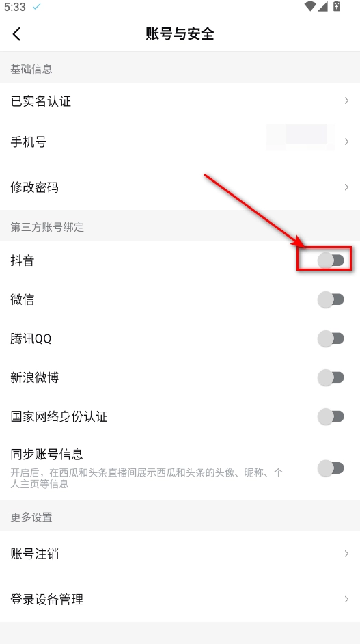
Task: Toggle the 新浪微博 binding switch
Action: click(331, 377)
